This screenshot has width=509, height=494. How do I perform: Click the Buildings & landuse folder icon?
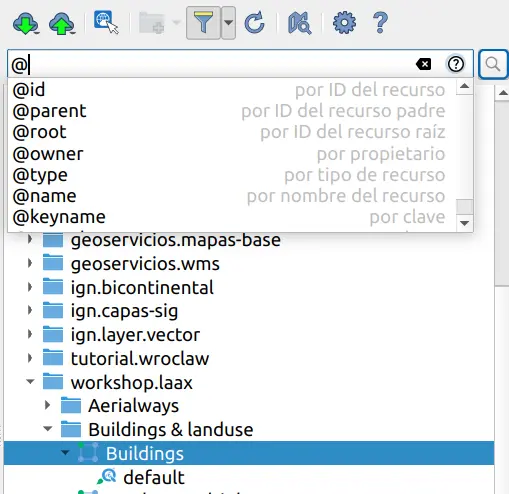(71, 429)
